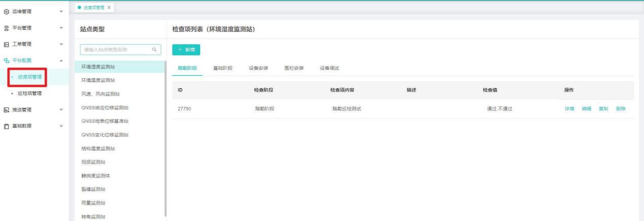644x221 pixels.
Task: Switch to the 设备安装 tab
Action: 259,68
